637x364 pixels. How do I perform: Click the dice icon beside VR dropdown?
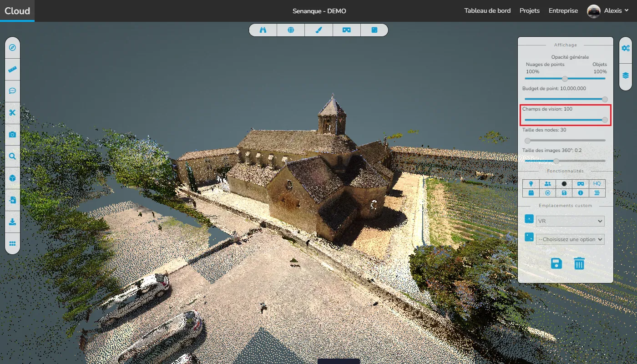[x=529, y=219]
